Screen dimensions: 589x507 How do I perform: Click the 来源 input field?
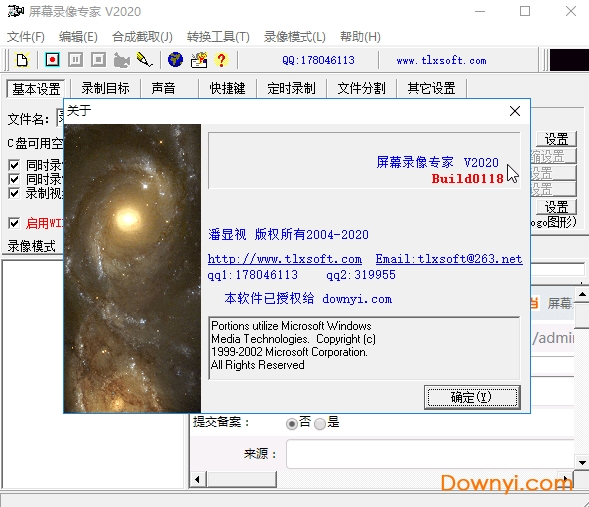coord(430,454)
